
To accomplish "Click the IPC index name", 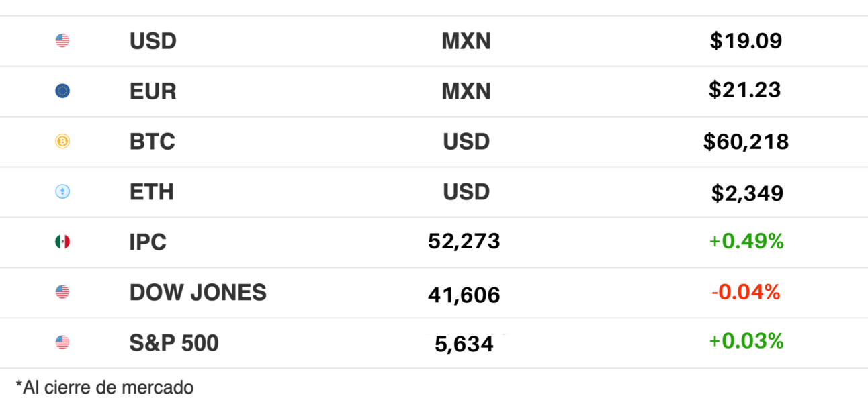I will tap(148, 242).
